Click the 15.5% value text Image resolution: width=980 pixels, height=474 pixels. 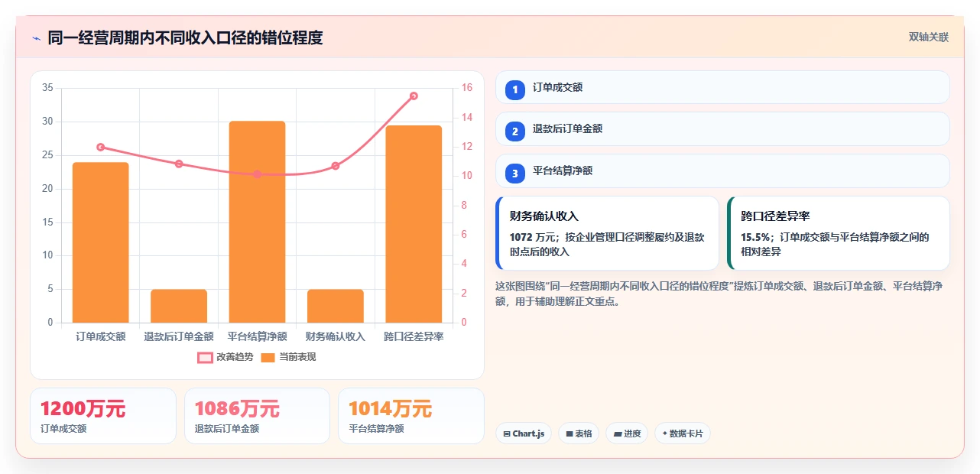click(756, 238)
